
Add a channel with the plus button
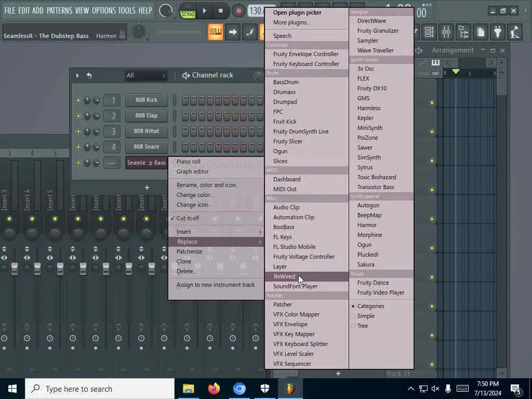point(147,188)
